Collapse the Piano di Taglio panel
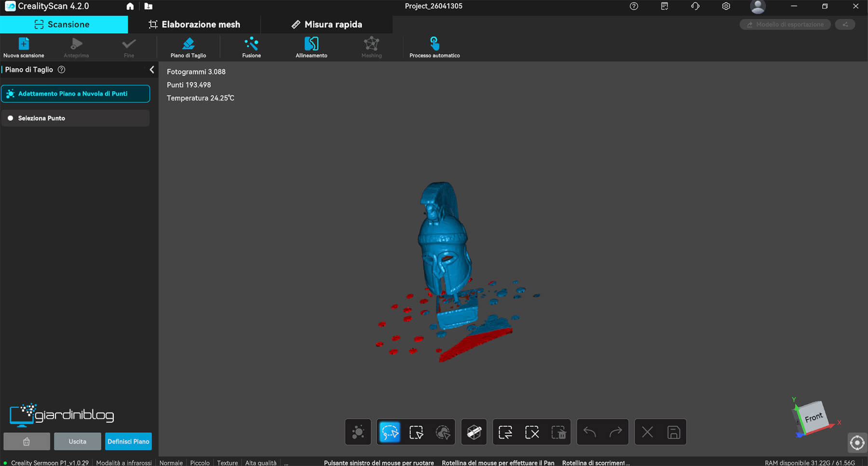This screenshot has width=868, height=466. click(x=152, y=70)
